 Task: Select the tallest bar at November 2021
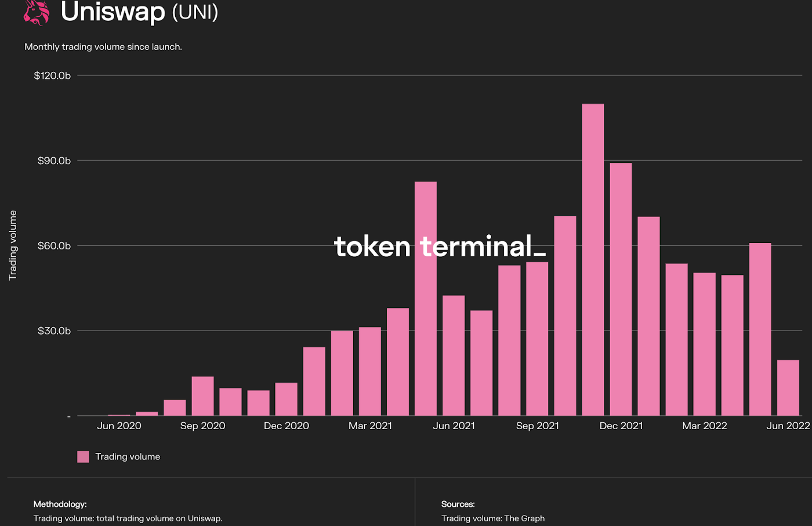(x=593, y=260)
